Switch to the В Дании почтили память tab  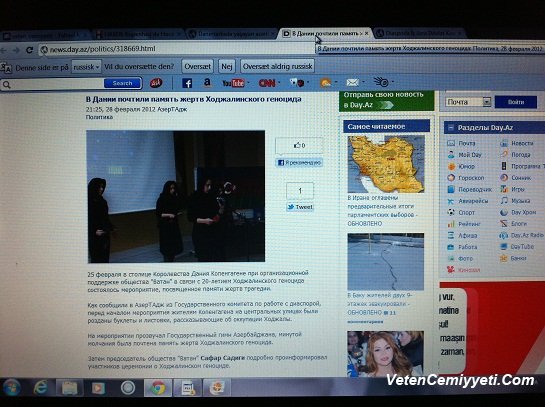tap(325, 33)
